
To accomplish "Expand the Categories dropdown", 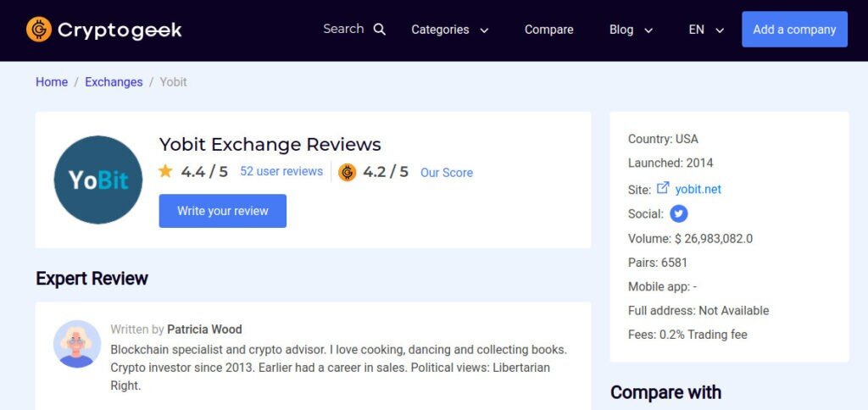I will [450, 30].
